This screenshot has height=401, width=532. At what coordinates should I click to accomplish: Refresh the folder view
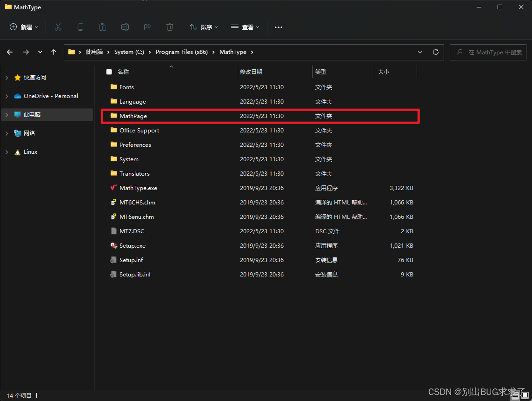click(x=436, y=52)
